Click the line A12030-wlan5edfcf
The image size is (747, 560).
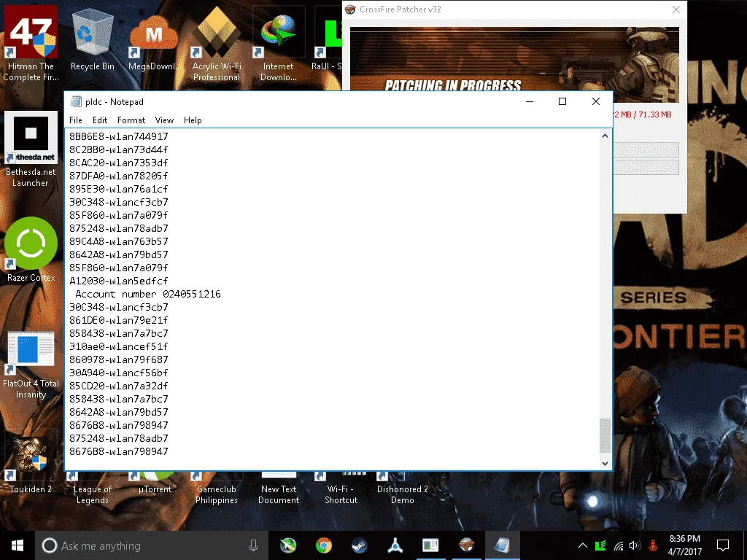pyautogui.click(x=119, y=281)
